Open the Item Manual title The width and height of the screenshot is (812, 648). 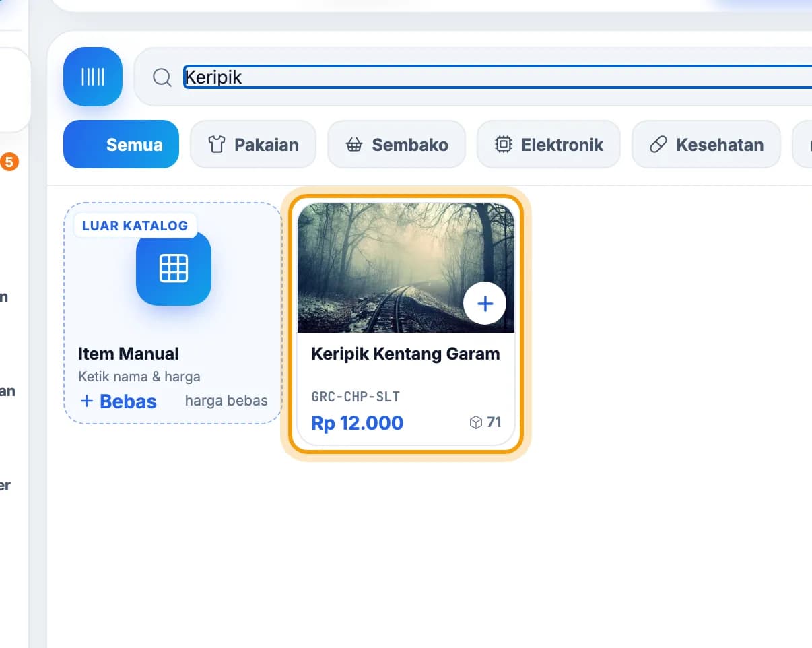coord(129,354)
